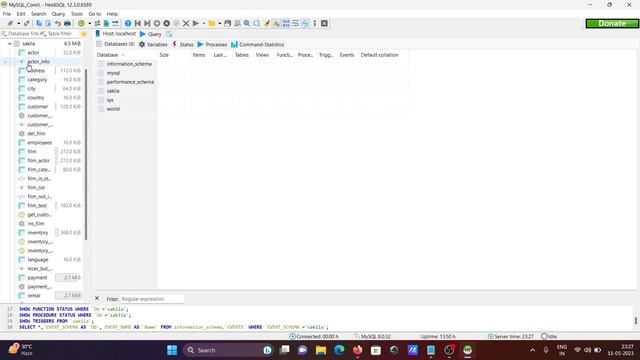Toggle the wrap long lines icon
The image size is (640, 360).
295,23
